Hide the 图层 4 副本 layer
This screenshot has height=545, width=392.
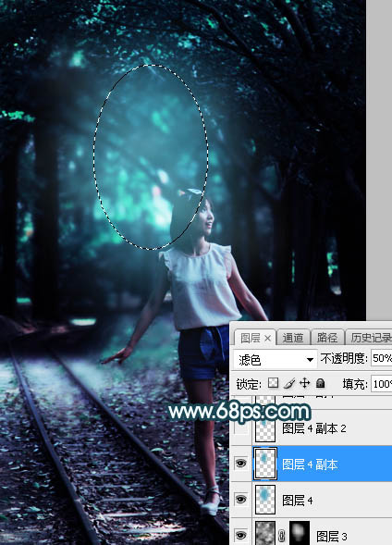[241, 464]
